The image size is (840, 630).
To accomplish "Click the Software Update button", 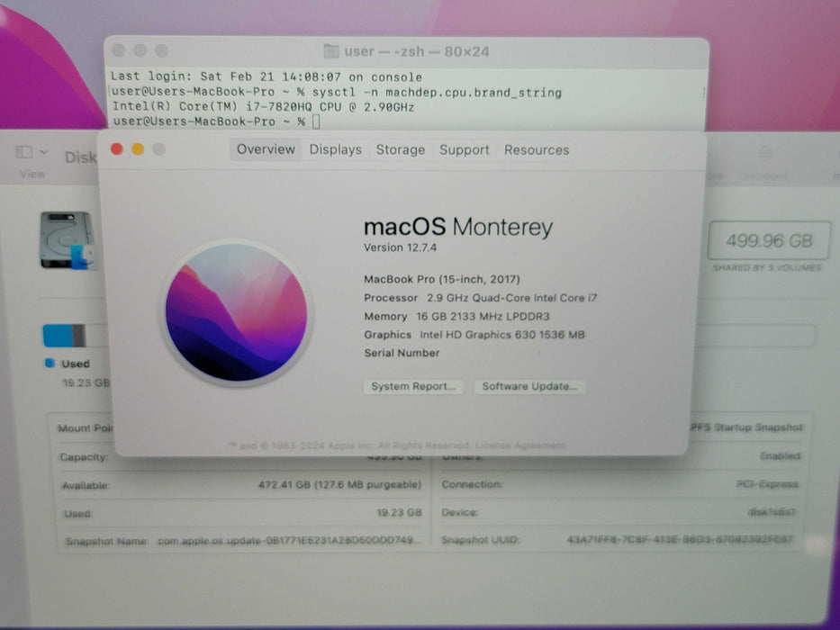I will tap(529, 386).
